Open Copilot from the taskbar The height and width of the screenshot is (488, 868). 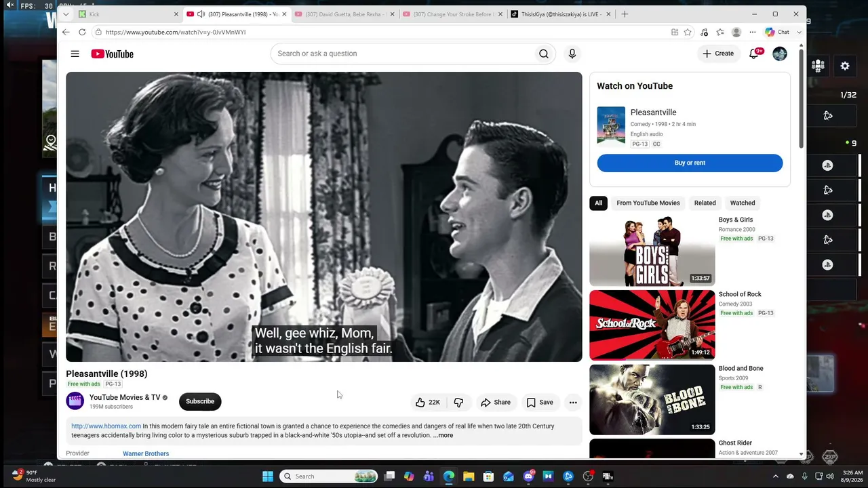[x=409, y=476]
